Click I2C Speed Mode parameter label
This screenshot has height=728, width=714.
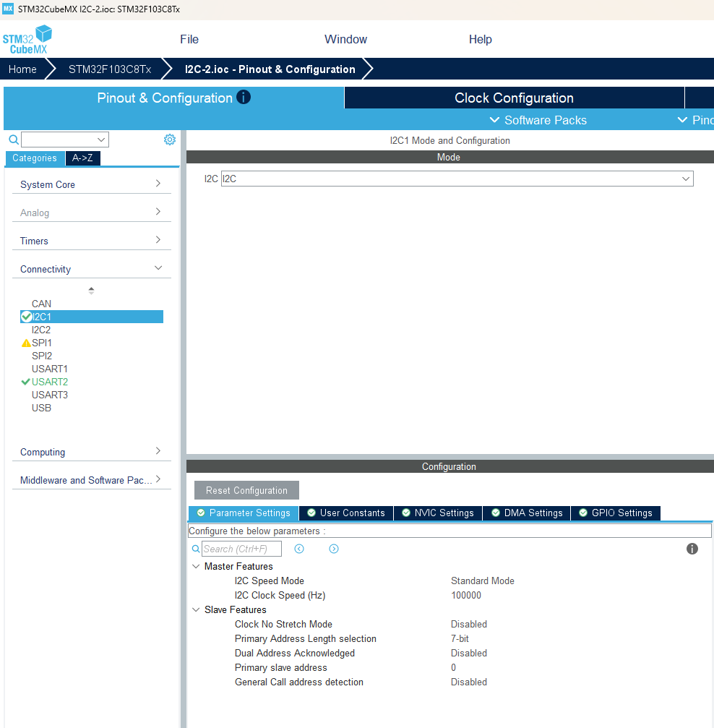click(x=270, y=581)
